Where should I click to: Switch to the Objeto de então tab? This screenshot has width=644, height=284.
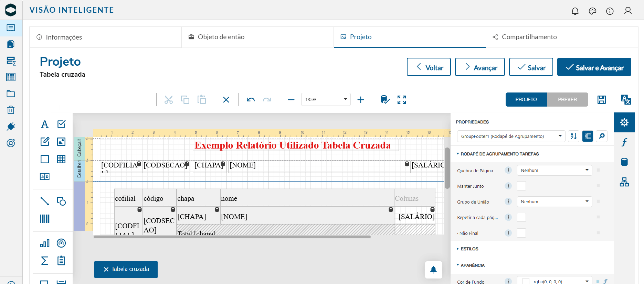pyautogui.click(x=258, y=37)
